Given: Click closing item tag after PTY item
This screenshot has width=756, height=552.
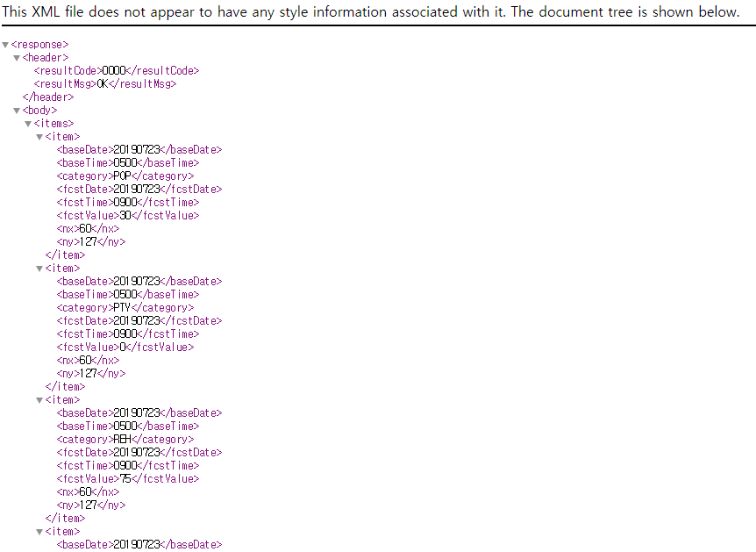Looking at the screenshot, I should (65, 386).
